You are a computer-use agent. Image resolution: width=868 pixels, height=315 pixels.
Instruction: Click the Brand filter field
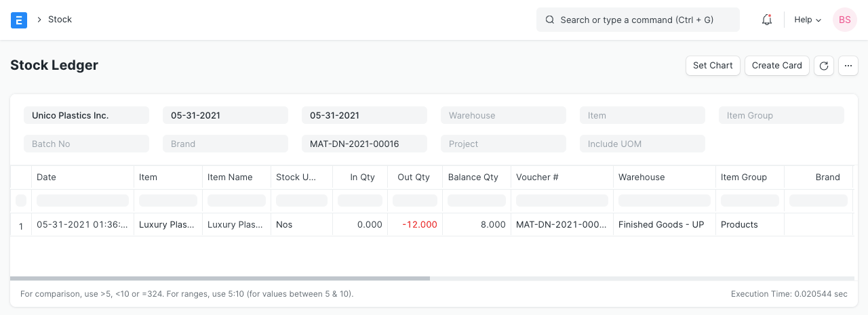pyautogui.click(x=225, y=144)
